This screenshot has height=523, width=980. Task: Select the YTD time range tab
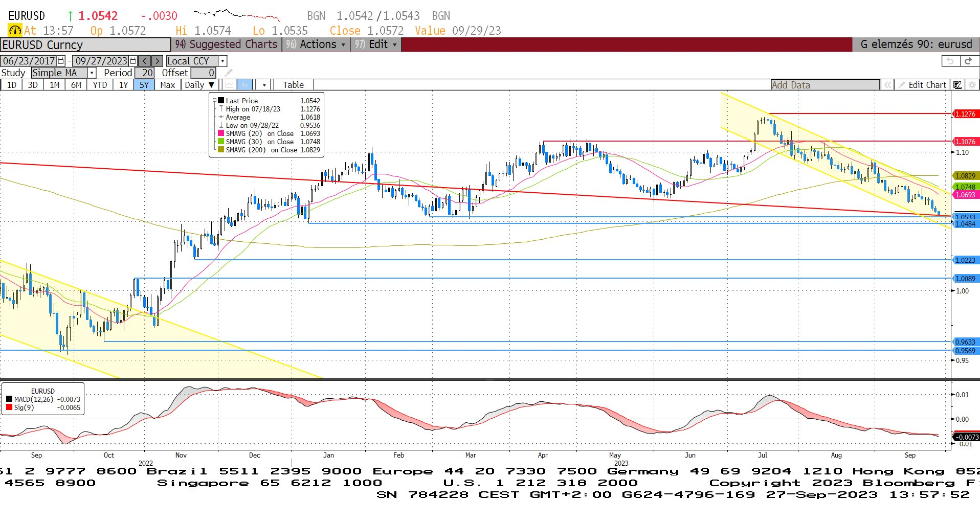coord(100,85)
